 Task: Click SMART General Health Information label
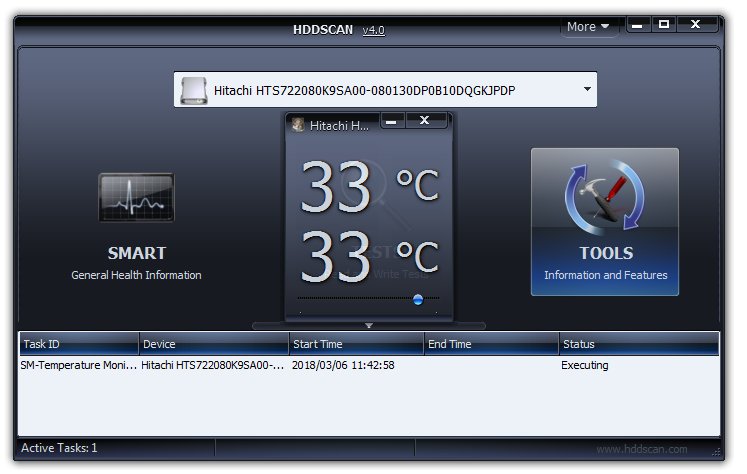click(136, 275)
